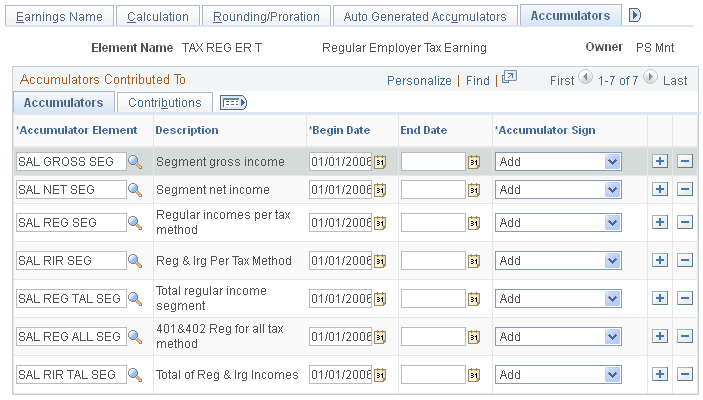Image resolution: width=703 pixels, height=400 pixels.
Task: Click End Date field for SAL NET SEG
Action: click(433, 190)
